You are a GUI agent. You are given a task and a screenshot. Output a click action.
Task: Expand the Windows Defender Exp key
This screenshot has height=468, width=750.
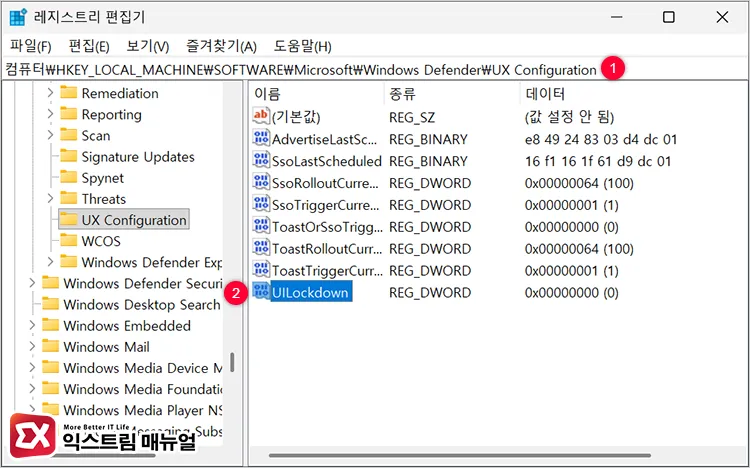[x=50, y=262]
